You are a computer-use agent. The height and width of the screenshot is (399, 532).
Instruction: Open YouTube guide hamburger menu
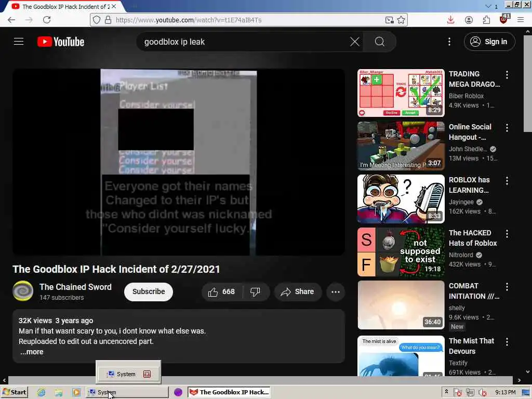point(19,42)
